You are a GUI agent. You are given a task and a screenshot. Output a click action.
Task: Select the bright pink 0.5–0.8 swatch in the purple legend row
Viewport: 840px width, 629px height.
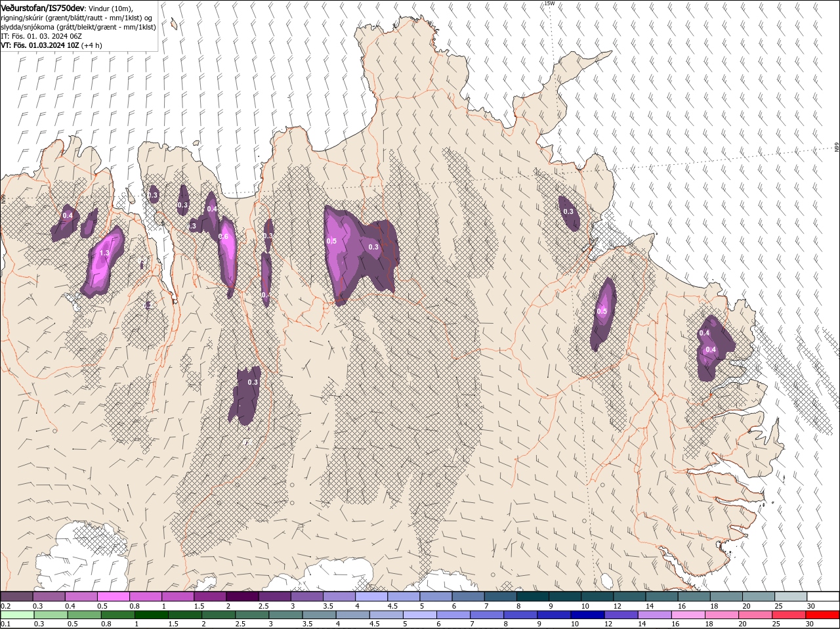coord(113,596)
